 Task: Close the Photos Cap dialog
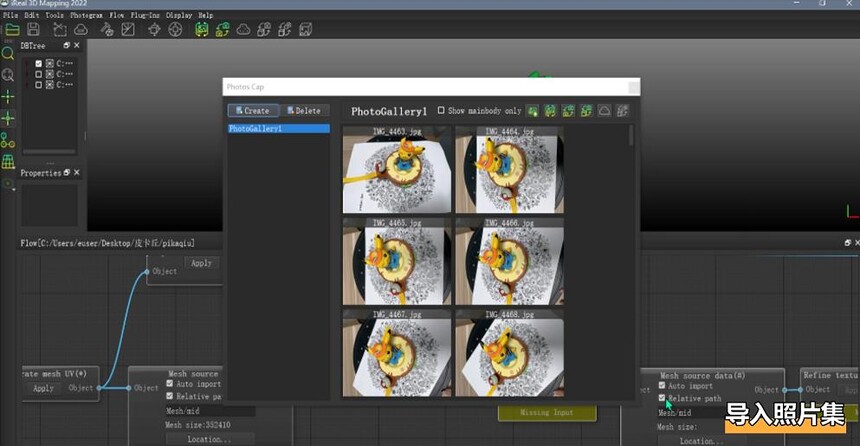(633, 87)
